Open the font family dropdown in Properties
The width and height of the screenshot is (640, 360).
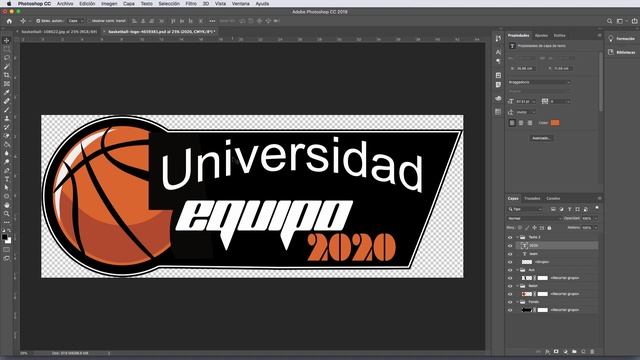(x=539, y=82)
